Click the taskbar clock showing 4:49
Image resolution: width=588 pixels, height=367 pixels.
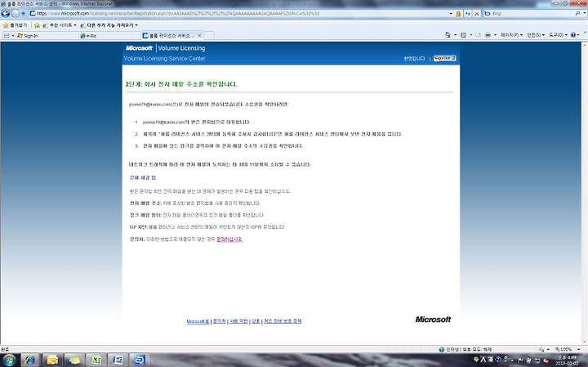click(x=567, y=360)
